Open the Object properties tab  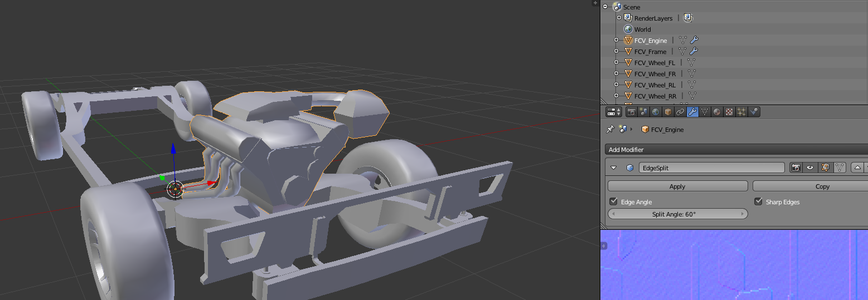tap(668, 112)
